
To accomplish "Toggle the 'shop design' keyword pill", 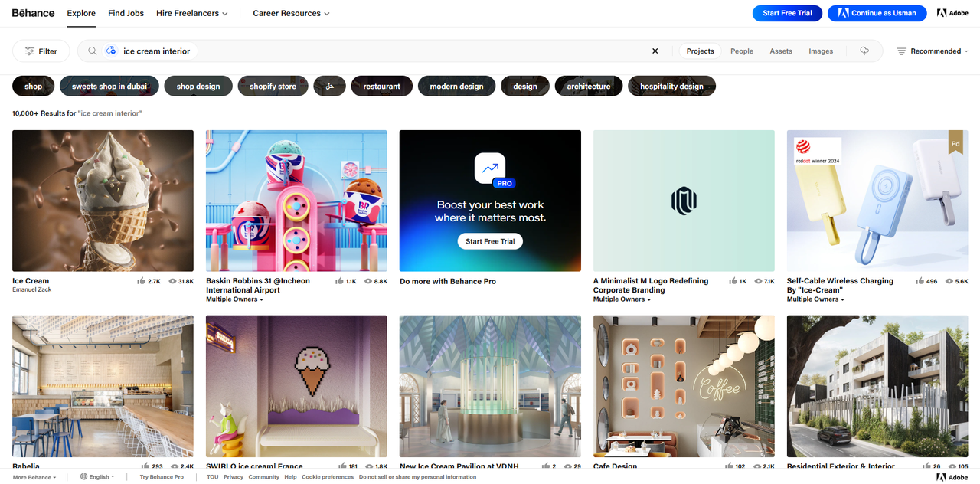I will (x=198, y=86).
